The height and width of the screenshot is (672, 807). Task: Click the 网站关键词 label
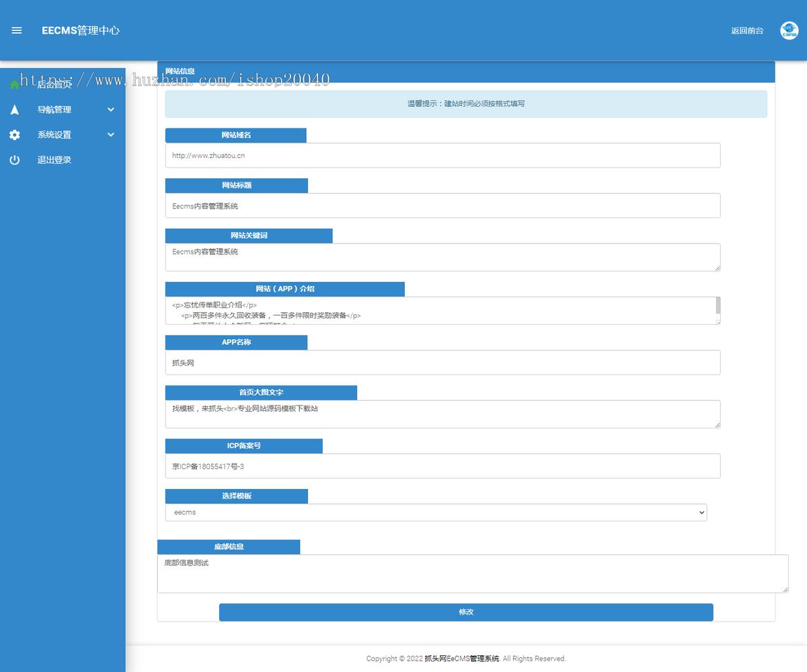(249, 236)
